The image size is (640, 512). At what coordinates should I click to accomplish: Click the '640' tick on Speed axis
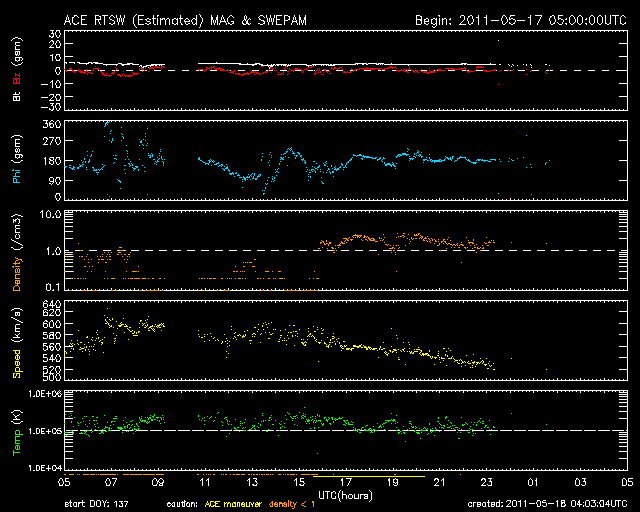(52, 304)
